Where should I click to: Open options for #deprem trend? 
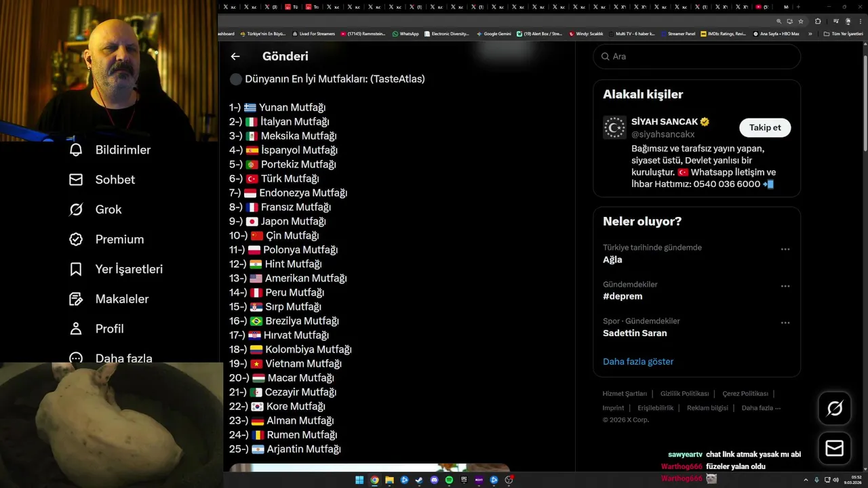coord(785,286)
